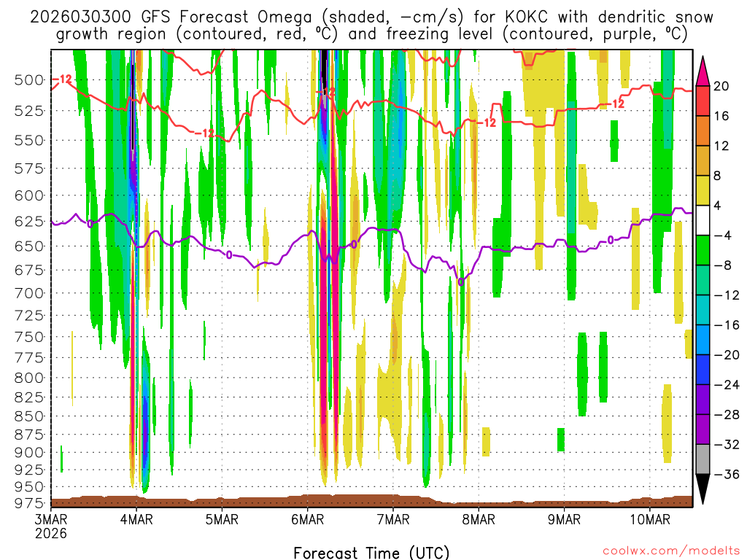747x560 pixels.
Task: Click the 900 pressure level label
Action: coord(29,453)
